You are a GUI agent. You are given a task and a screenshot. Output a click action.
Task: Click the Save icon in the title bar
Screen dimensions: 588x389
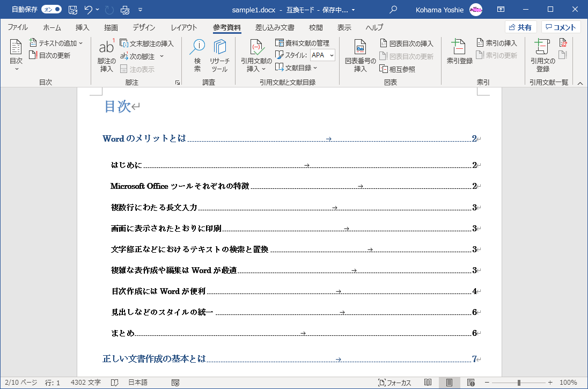73,10
